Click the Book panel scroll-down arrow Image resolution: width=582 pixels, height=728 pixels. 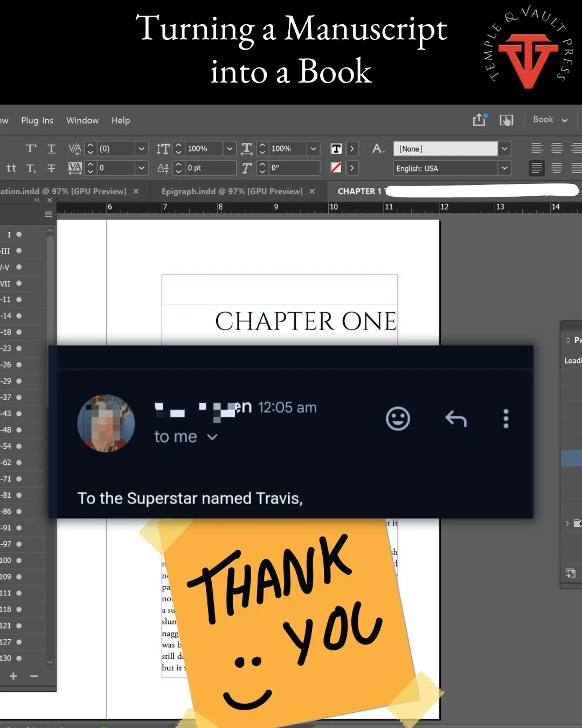(50, 662)
